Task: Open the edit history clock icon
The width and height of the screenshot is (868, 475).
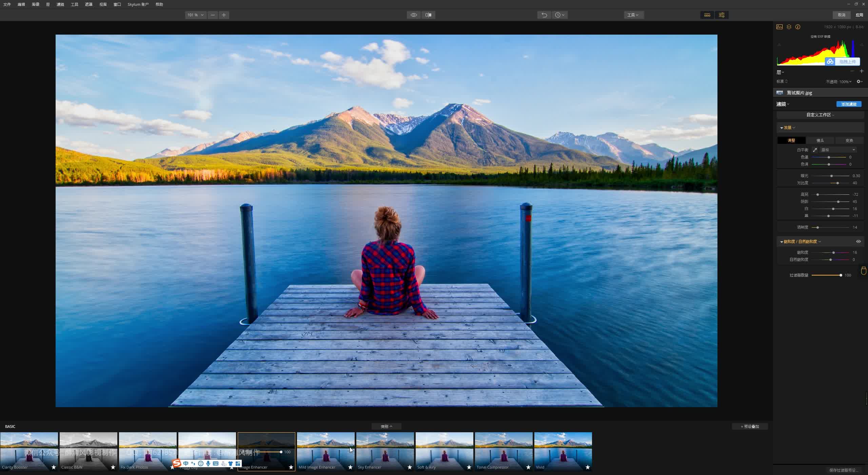Action: pyautogui.click(x=559, y=15)
